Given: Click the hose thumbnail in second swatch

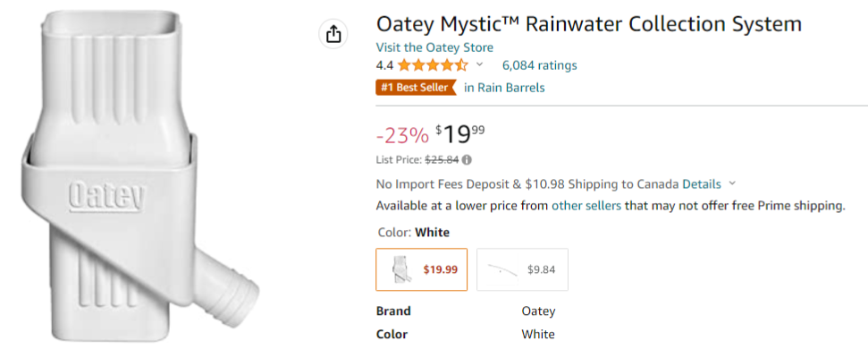Looking at the screenshot, I should point(501,269).
